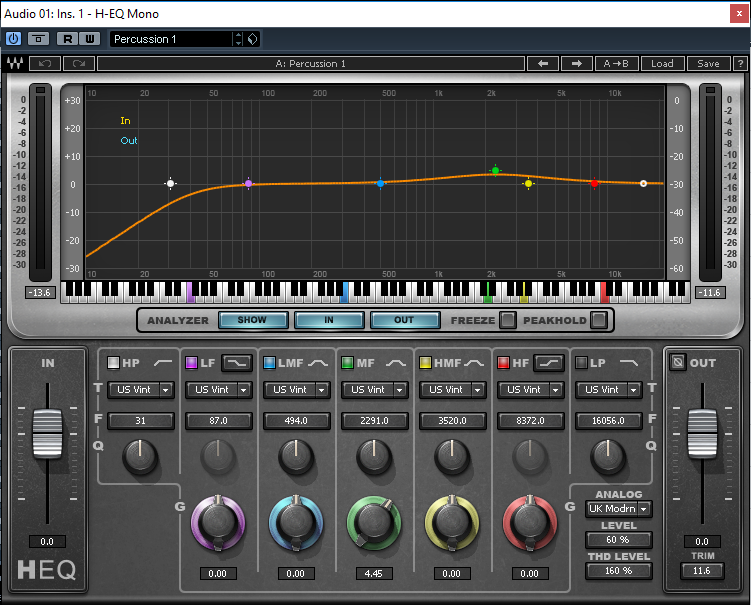
Task: Click the green MF gain knob
Action: click(374, 523)
